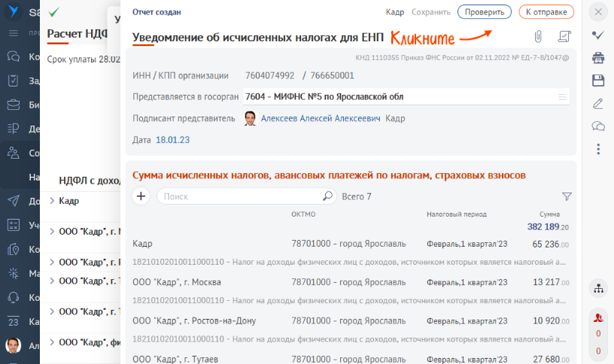Viewport: 614px width, 364px height.
Task: Click the round plus add row button
Action: click(141, 196)
